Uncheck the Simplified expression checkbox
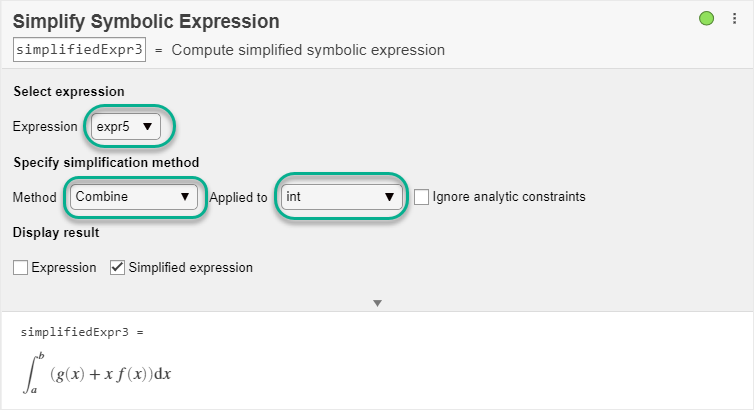The height and width of the screenshot is (410, 754). (x=117, y=268)
